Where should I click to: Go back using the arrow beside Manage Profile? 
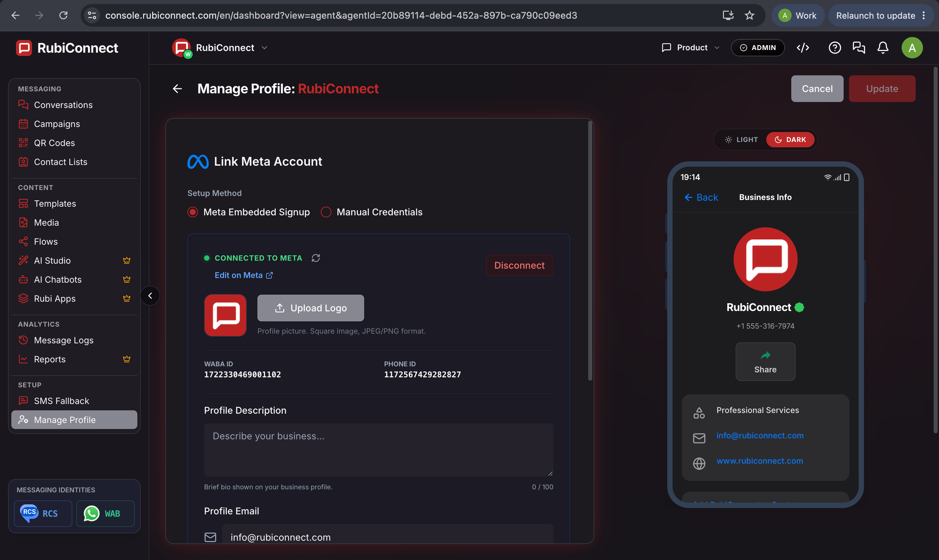(x=177, y=89)
